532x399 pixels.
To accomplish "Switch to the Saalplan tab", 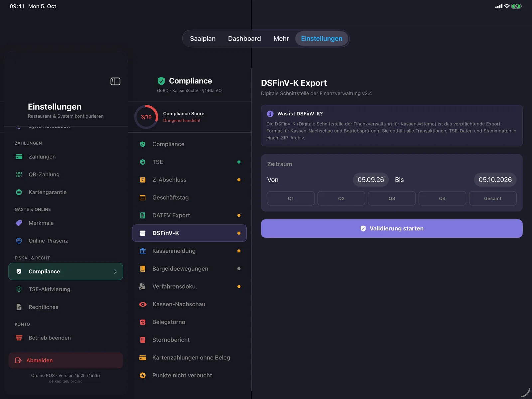I will pyautogui.click(x=203, y=39).
